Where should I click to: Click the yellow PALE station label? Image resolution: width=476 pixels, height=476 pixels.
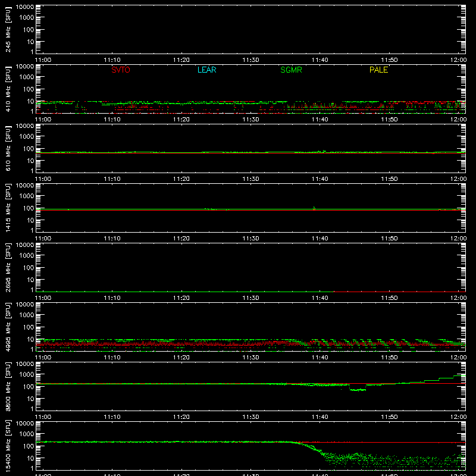pyautogui.click(x=378, y=70)
